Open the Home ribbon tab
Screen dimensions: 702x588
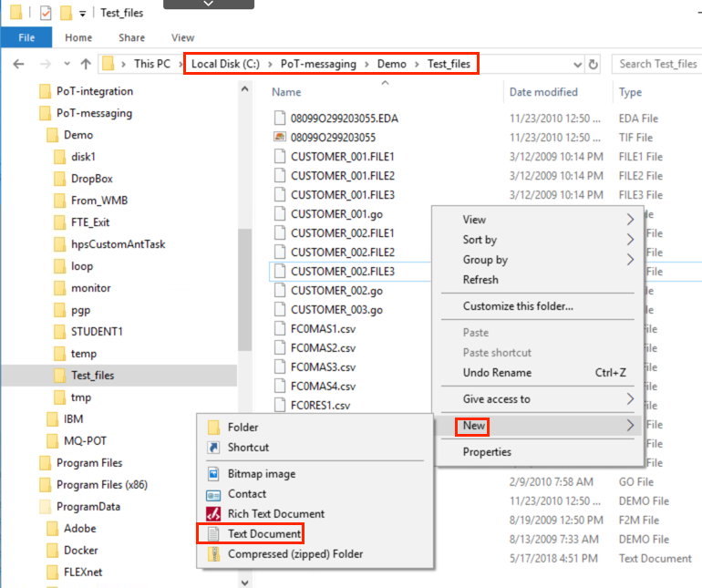point(78,37)
